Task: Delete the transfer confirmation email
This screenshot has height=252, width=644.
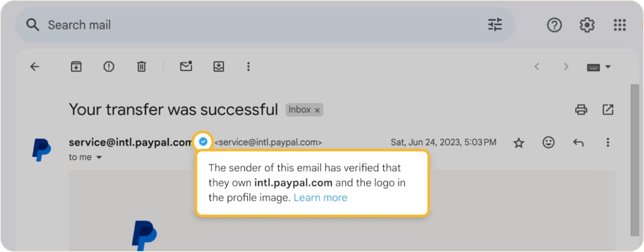Action: coord(141,66)
